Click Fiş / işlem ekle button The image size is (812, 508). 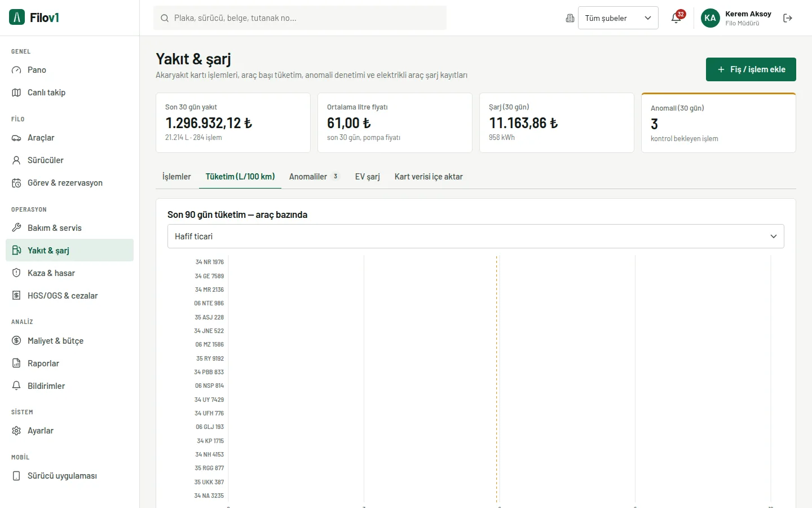[751, 69]
